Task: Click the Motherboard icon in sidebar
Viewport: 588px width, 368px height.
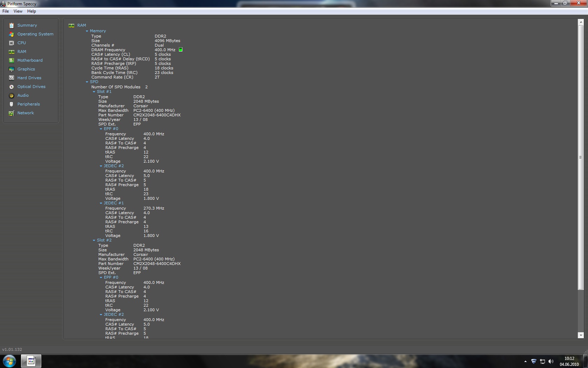Action: click(x=12, y=60)
